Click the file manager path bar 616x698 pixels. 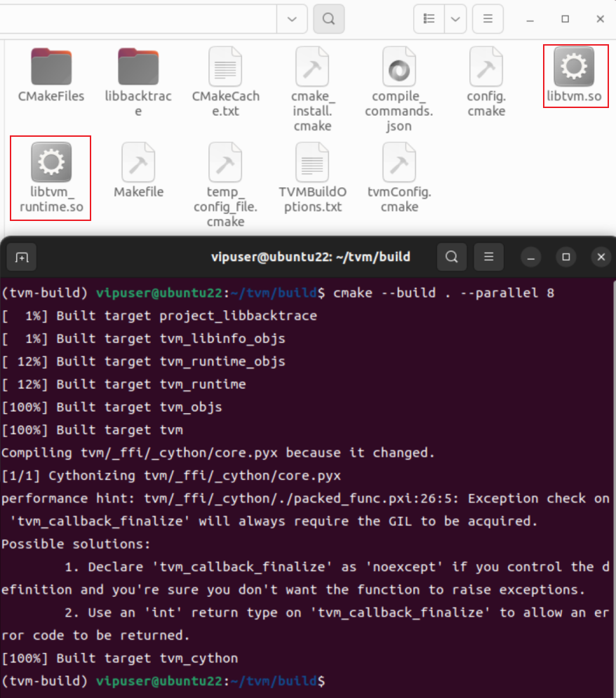(138, 19)
